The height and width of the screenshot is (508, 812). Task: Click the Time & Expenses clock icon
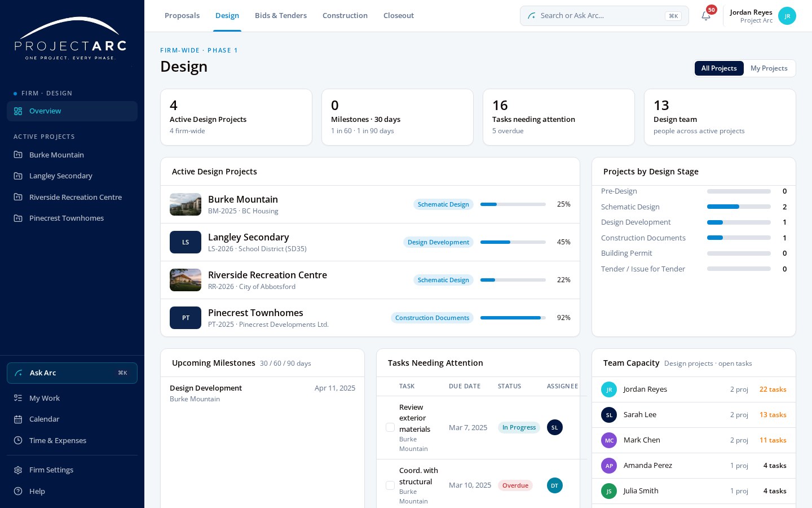click(18, 440)
